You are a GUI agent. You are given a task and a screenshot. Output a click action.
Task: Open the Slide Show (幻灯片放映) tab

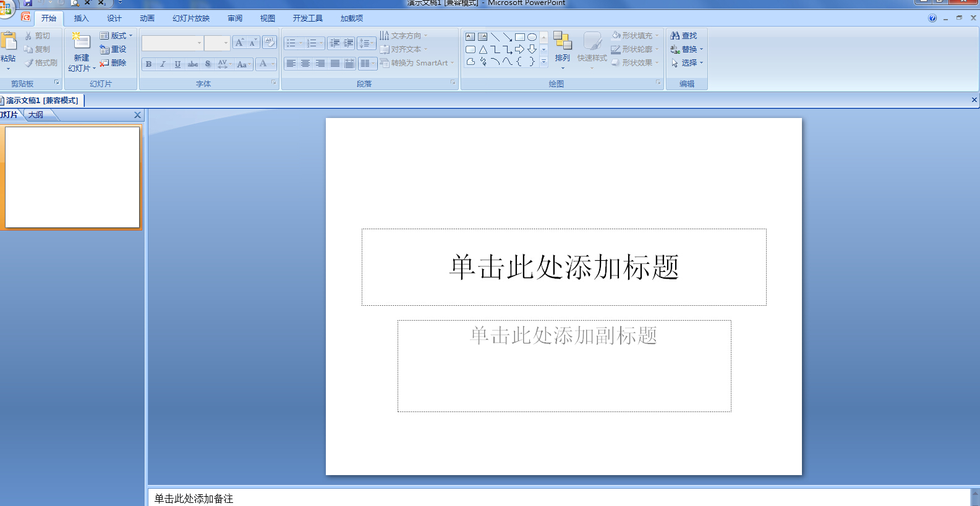(191, 19)
